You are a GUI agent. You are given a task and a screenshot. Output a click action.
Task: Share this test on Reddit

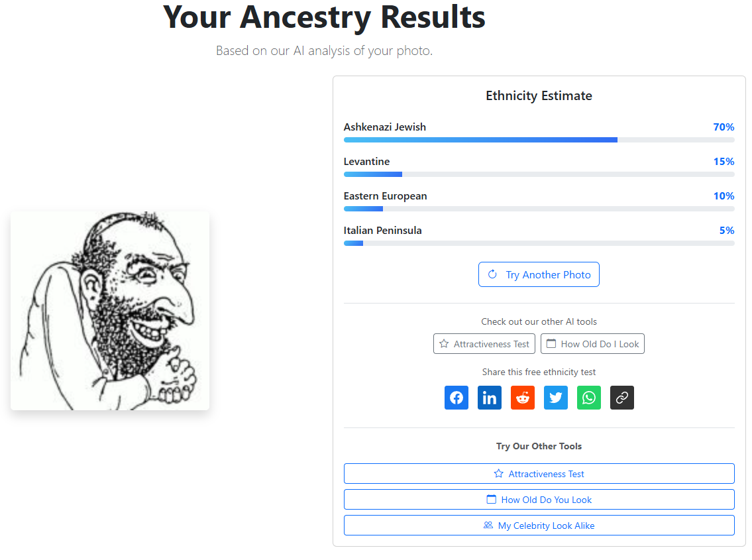click(x=523, y=398)
